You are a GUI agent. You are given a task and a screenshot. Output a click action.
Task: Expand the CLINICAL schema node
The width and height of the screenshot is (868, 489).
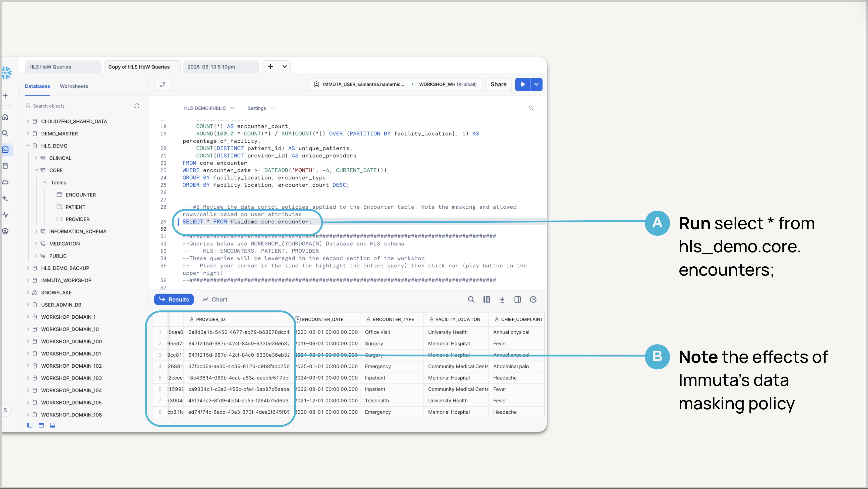tap(36, 158)
